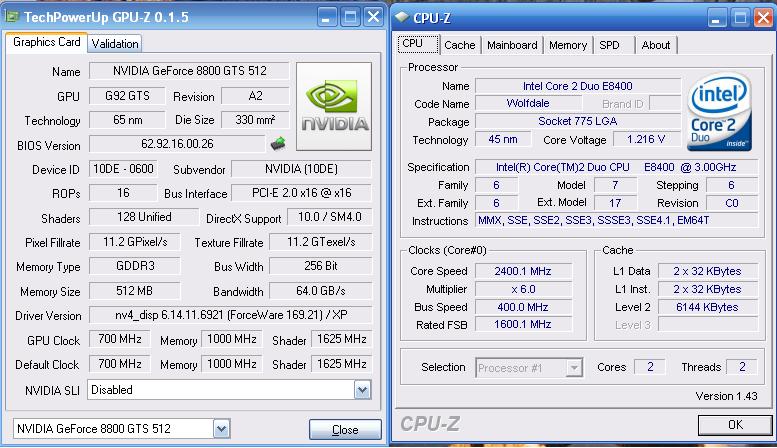
Task: Open the Memory tab in CPU-Z
Action: pos(568,45)
